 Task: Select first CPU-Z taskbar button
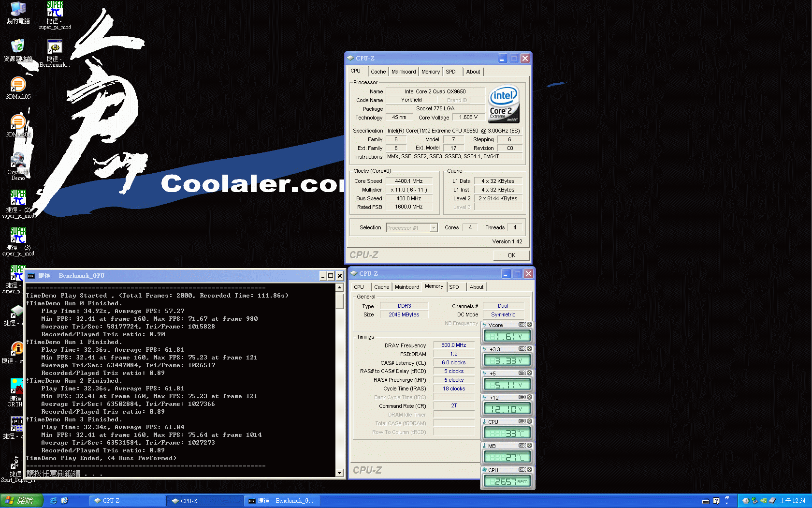point(127,501)
